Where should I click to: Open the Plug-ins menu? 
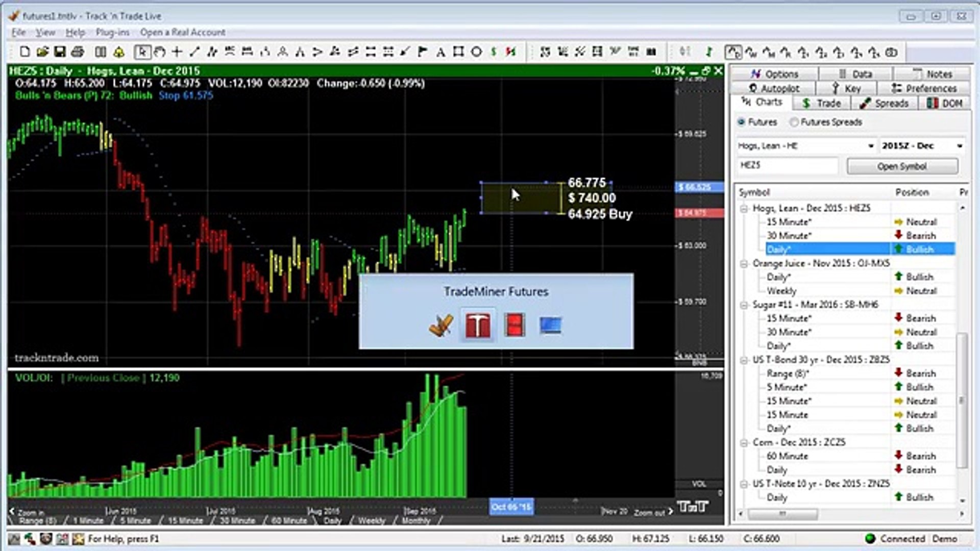[x=113, y=32]
